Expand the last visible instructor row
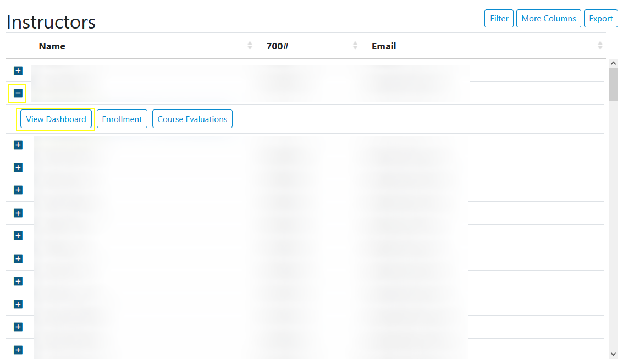Viewport: 623px width, 364px height. [x=18, y=350]
